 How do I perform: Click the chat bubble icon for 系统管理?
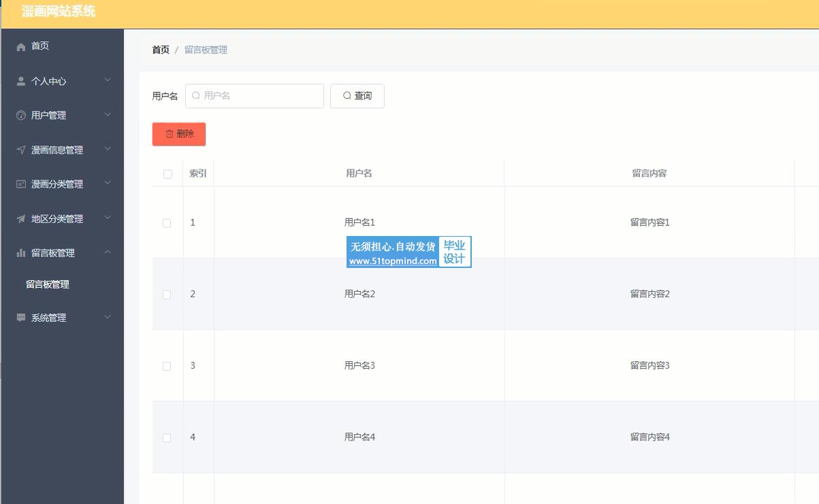pos(20,318)
